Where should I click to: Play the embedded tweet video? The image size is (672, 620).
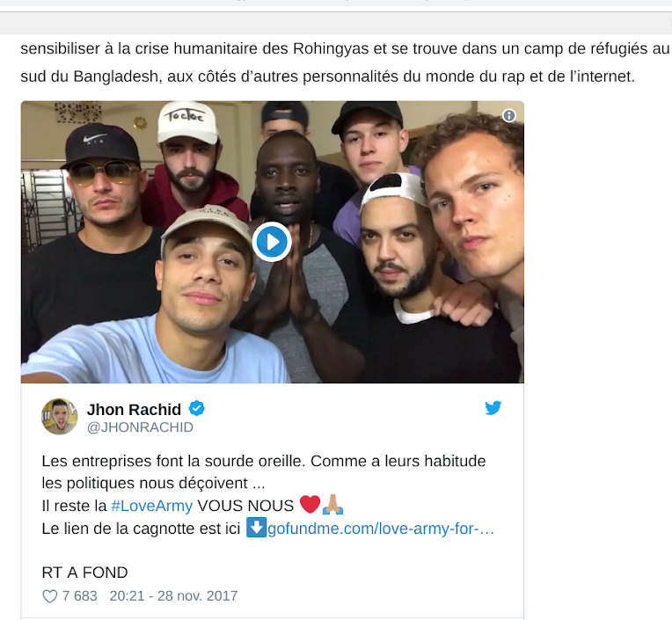[272, 242]
